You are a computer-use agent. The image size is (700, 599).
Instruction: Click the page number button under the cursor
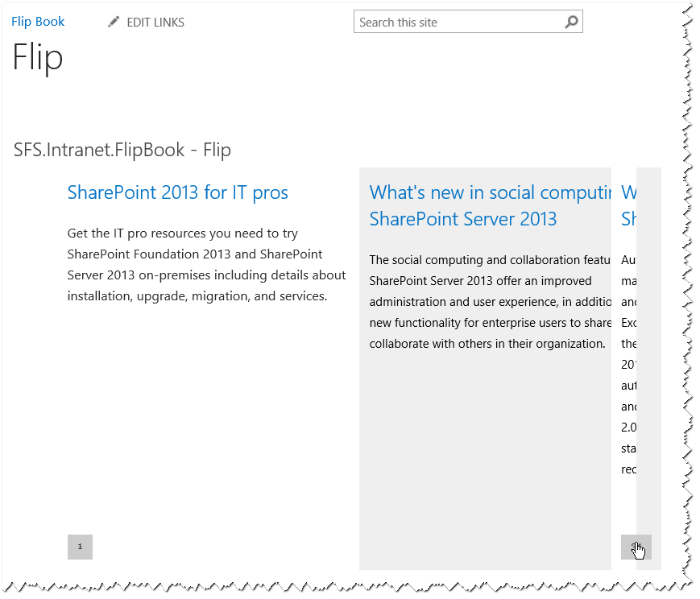(636, 547)
